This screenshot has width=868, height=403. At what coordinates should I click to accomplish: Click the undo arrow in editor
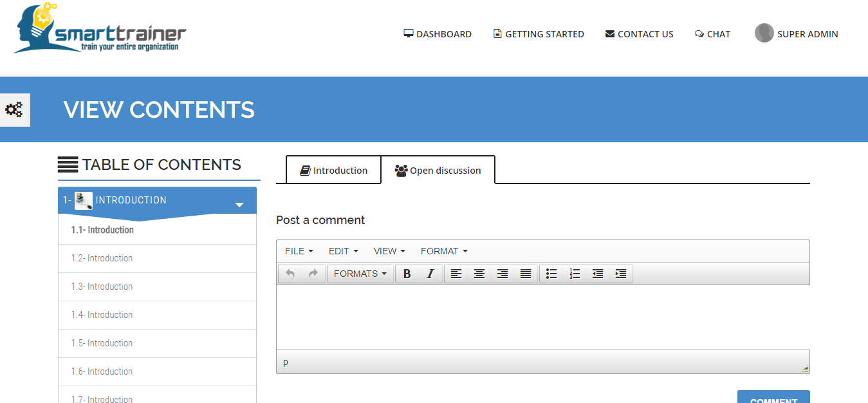290,274
